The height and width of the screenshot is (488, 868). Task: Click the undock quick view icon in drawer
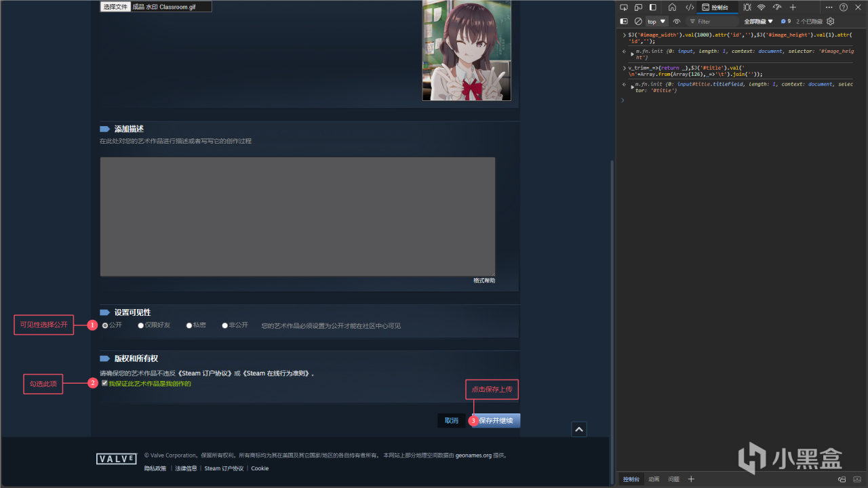pos(842,479)
